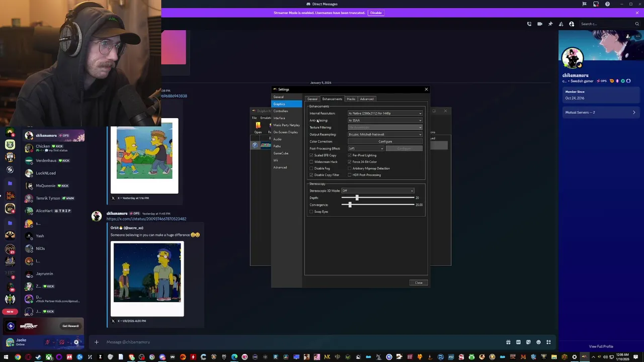Switch to Advanced tab in Graphics settings

pyautogui.click(x=367, y=99)
